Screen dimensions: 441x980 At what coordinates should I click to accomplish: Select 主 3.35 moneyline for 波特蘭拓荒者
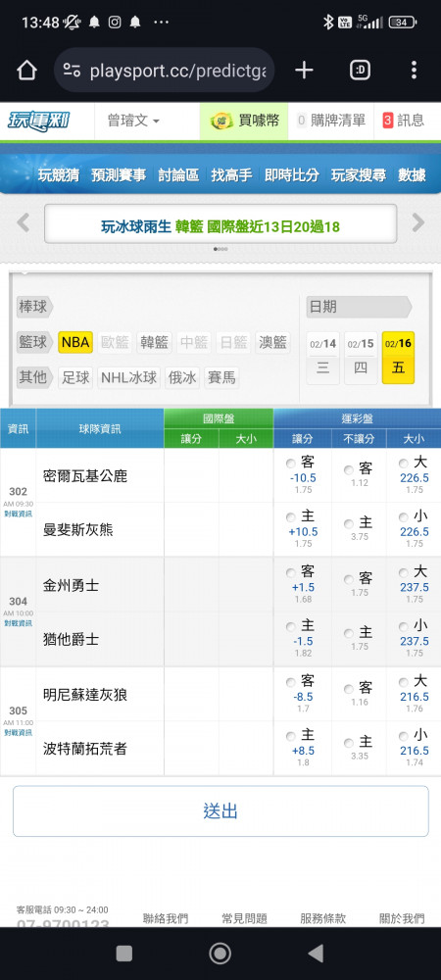point(349,743)
